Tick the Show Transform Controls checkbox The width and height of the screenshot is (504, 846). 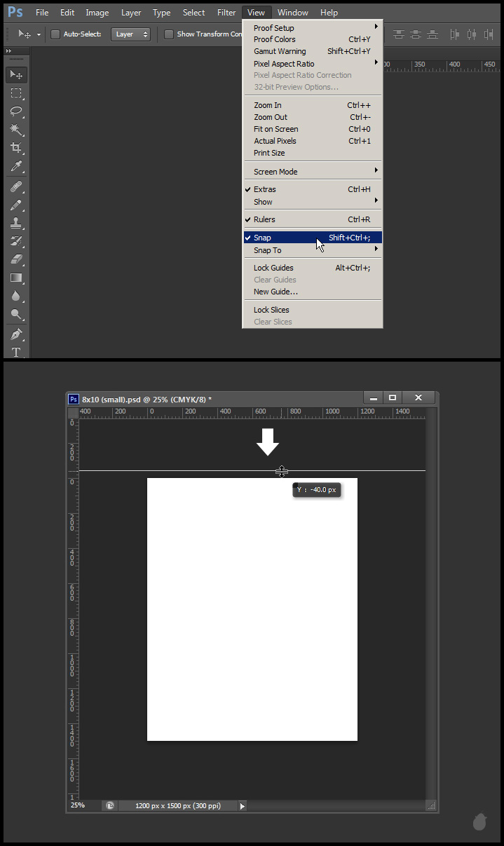pyautogui.click(x=169, y=34)
